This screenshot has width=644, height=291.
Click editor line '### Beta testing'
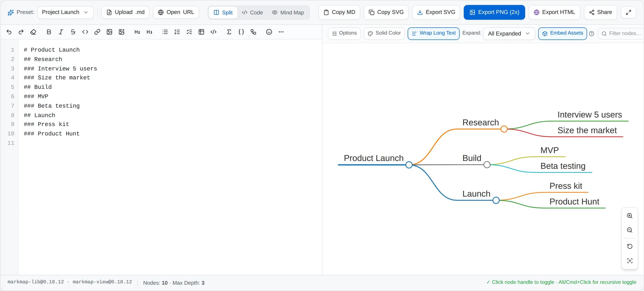(x=52, y=106)
